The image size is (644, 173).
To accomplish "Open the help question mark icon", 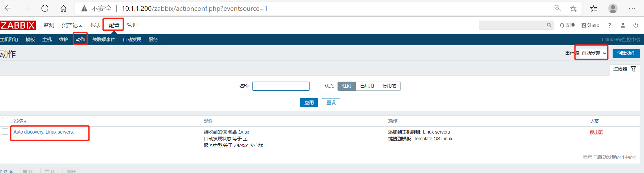I will pyautogui.click(x=610, y=25).
